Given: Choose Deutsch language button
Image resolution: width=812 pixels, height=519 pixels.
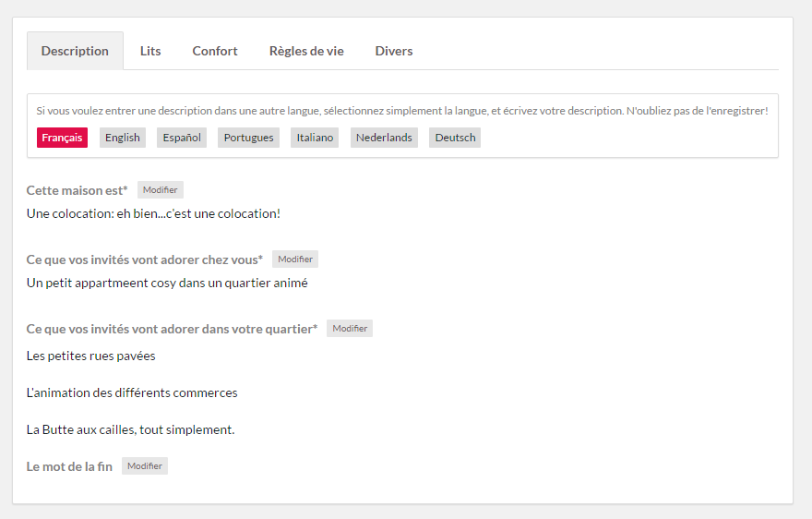Looking at the screenshot, I should (x=455, y=138).
